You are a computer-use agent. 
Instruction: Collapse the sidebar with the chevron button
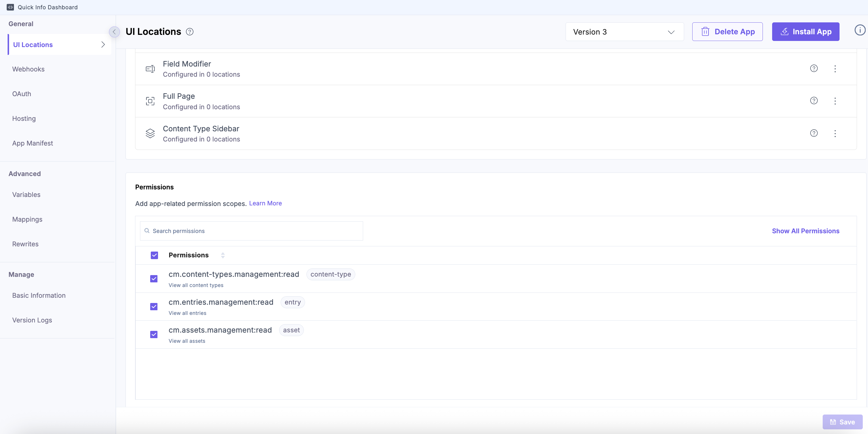coord(114,32)
